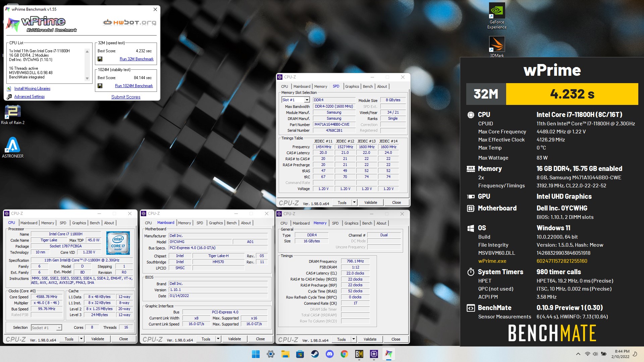Viewport: 644px width, 362px height.
Task: Run the 32M Benchmark in wPrime
Action: pyautogui.click(x=137, y=59)
